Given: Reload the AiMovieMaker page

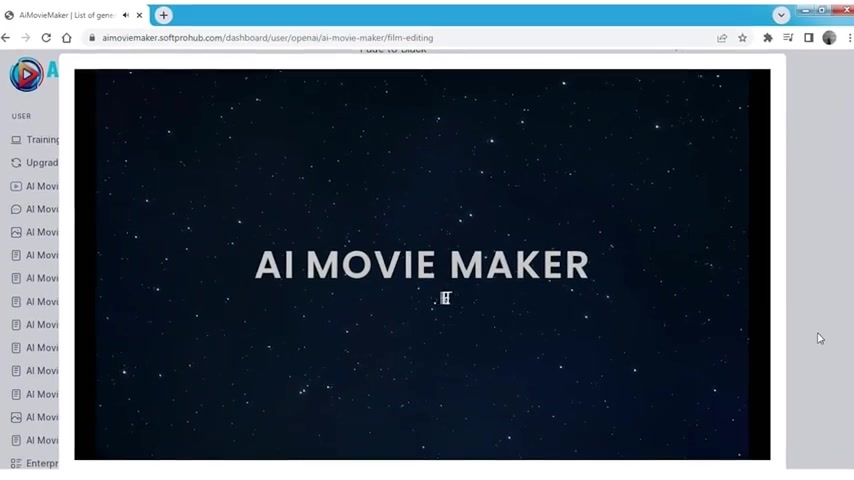Looking at the screenshot, I should [x=46, y=38].
